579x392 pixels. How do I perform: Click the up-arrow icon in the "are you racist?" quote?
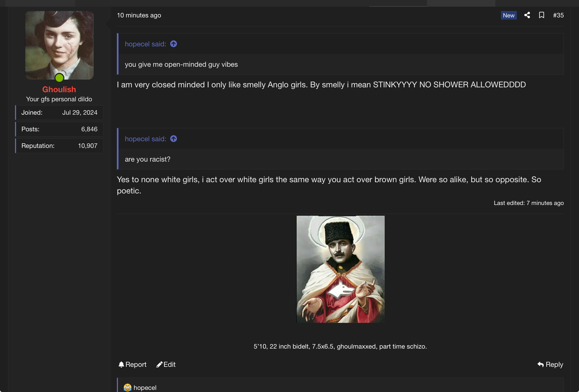[x=174, y=139]
